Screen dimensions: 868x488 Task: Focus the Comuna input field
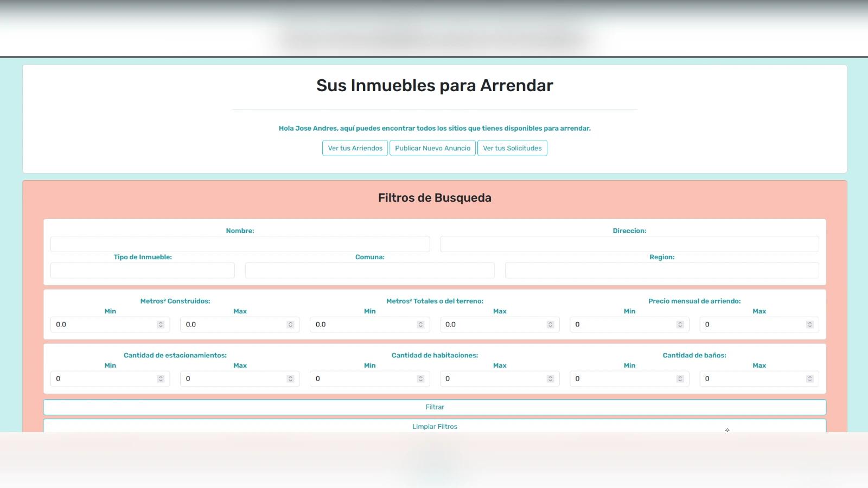pos(369,270)
